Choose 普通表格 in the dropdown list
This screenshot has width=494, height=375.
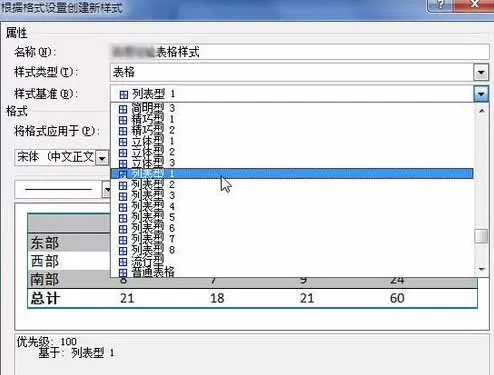point(292,272)
